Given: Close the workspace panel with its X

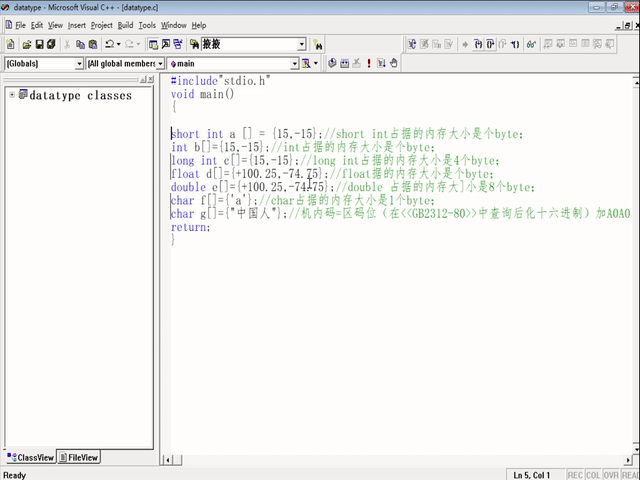Looking at the screenshot, I should pyautogui.click(x=151, y=79).
